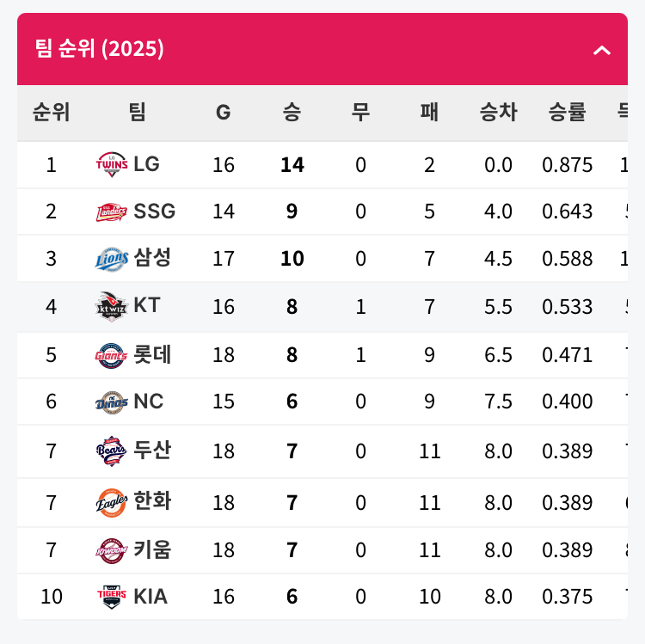
Task: Click the LG Twins team logo
Action: [112, 164]
